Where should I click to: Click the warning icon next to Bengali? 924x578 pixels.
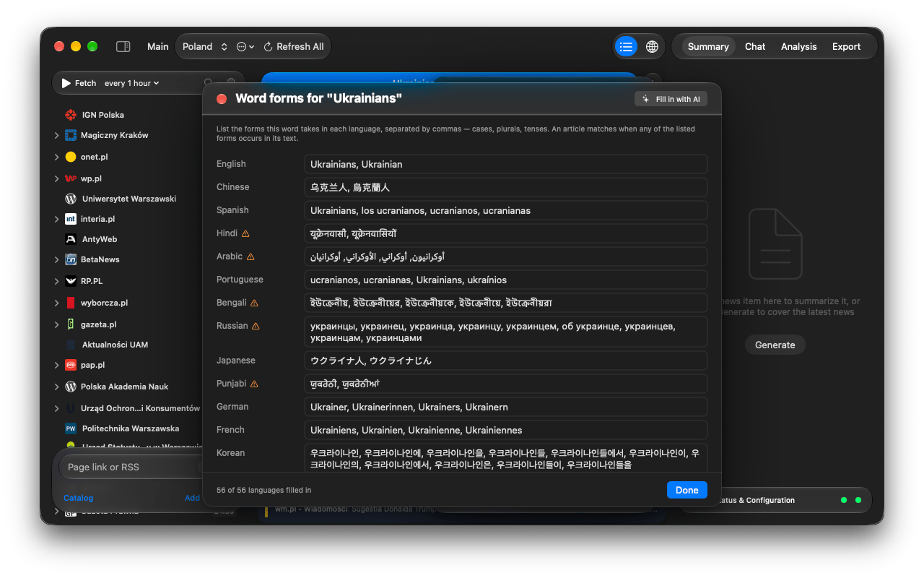(x=254, y=303)
